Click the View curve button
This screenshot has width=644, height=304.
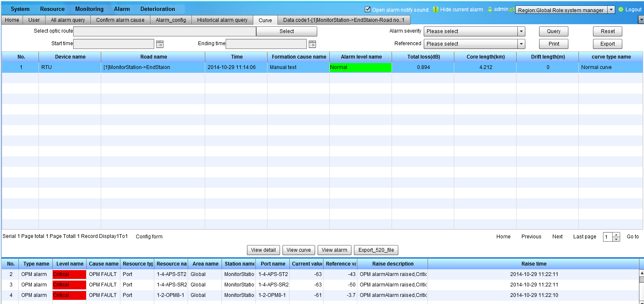(x=299, y=250)
